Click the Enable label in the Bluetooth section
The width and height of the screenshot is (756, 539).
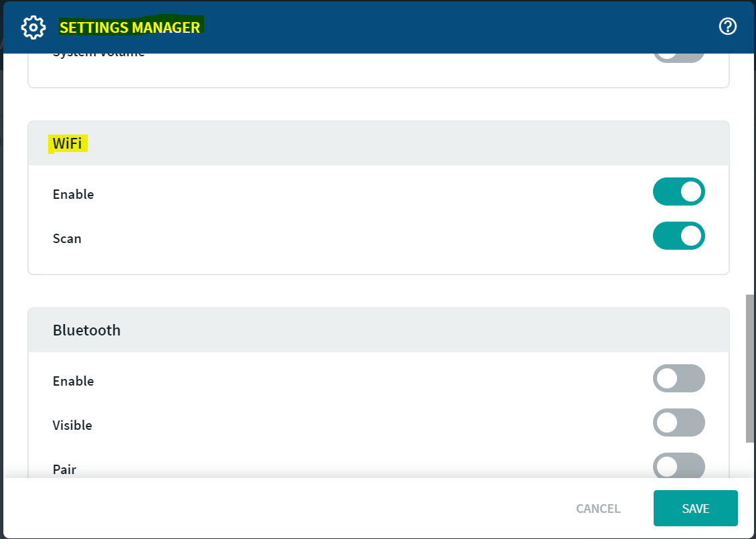[73, 381]
